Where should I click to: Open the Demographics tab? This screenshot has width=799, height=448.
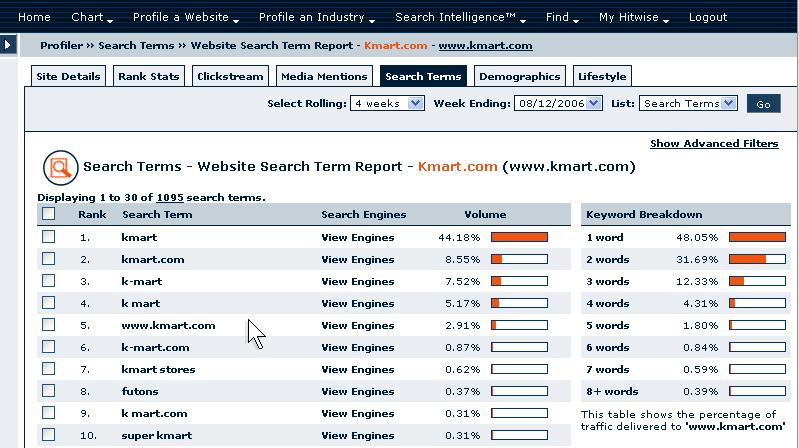click(520, 76)
